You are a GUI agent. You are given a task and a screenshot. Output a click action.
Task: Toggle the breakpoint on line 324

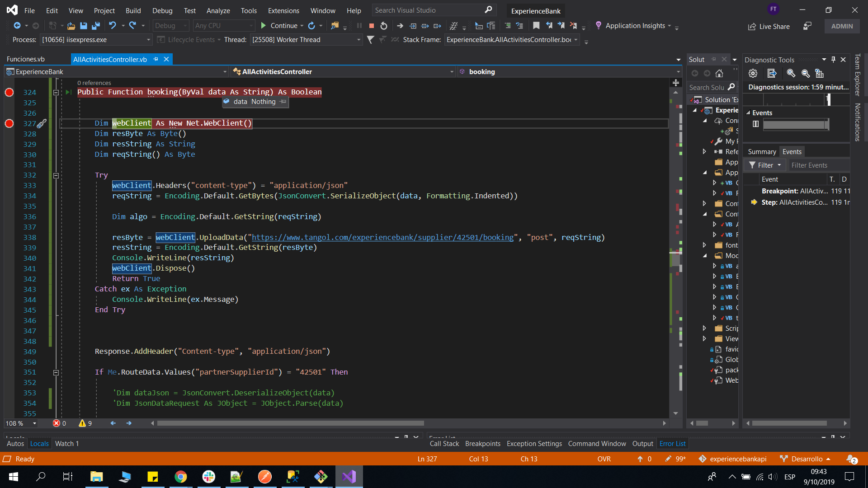pyautogui.click(x=9, y=92)
